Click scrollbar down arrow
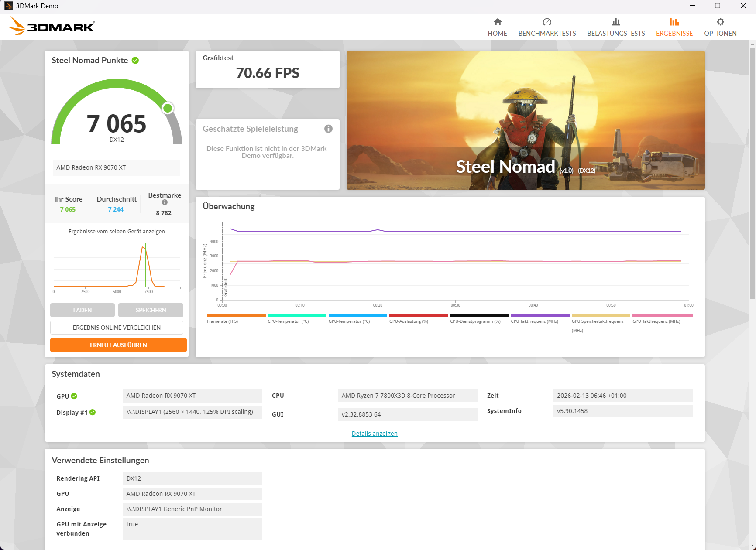Screen dimensions: 756x550 752,546
